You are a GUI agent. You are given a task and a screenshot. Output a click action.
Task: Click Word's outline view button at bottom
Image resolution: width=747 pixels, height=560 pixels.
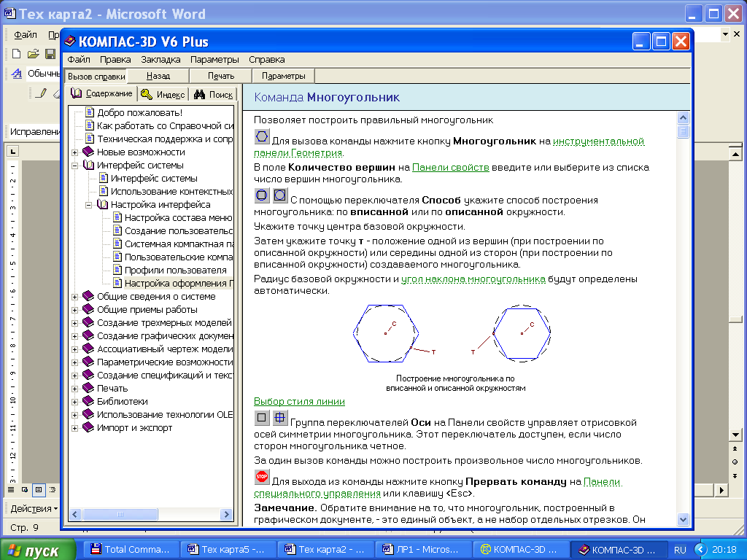[53, 489]
